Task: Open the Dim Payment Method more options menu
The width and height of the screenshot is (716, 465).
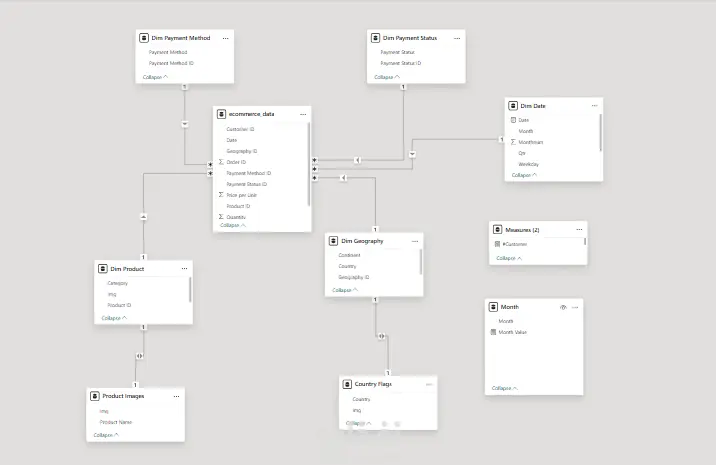Action: pyautogui.click(x=226, y=38)
